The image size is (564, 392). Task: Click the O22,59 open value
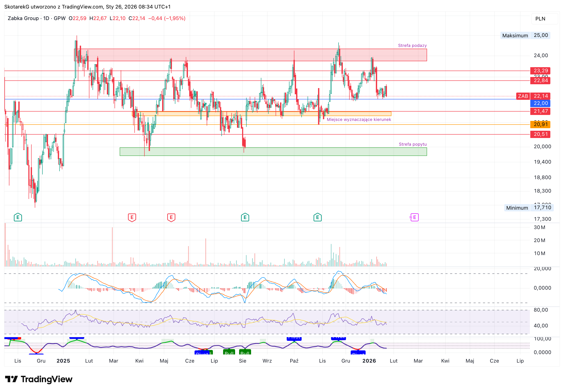77,18
